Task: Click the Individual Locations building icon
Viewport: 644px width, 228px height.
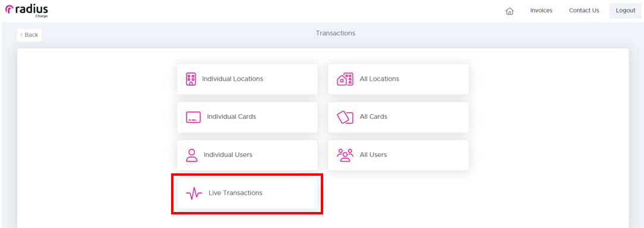Action: 191,79
